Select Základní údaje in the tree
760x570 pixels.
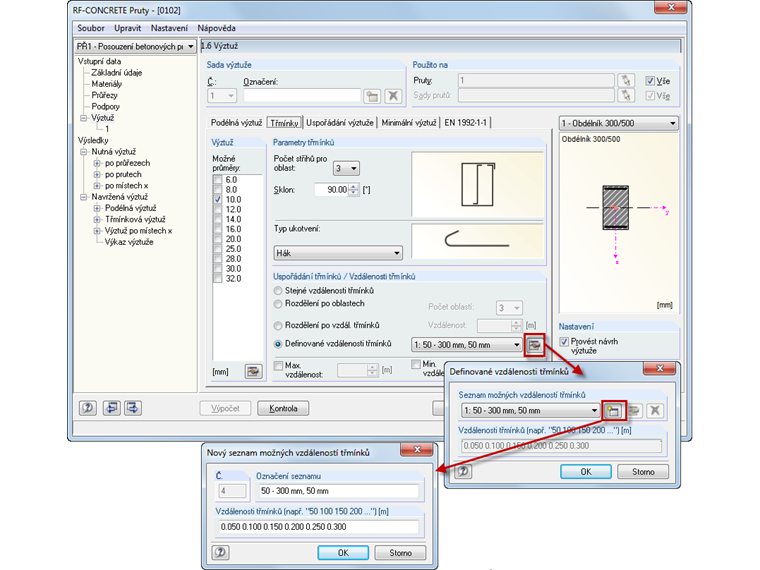pos(116,73)
